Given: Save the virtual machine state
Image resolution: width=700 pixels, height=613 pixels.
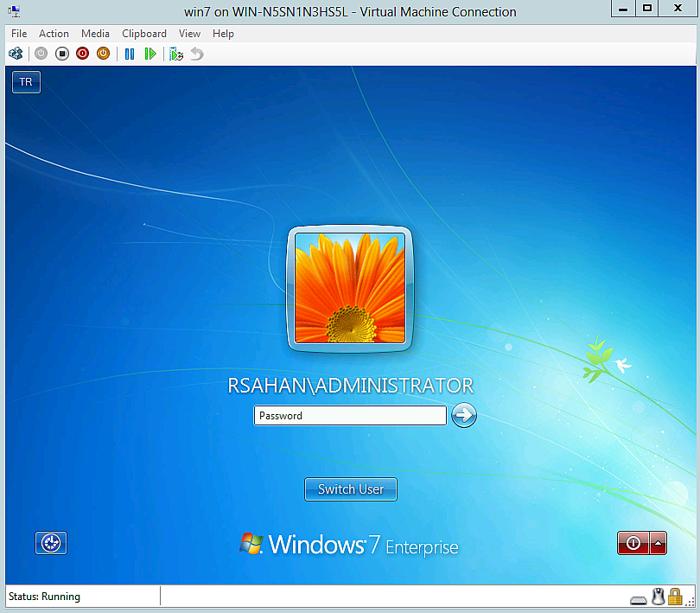Looking at the screenshot, I should (x=103, y=53).
